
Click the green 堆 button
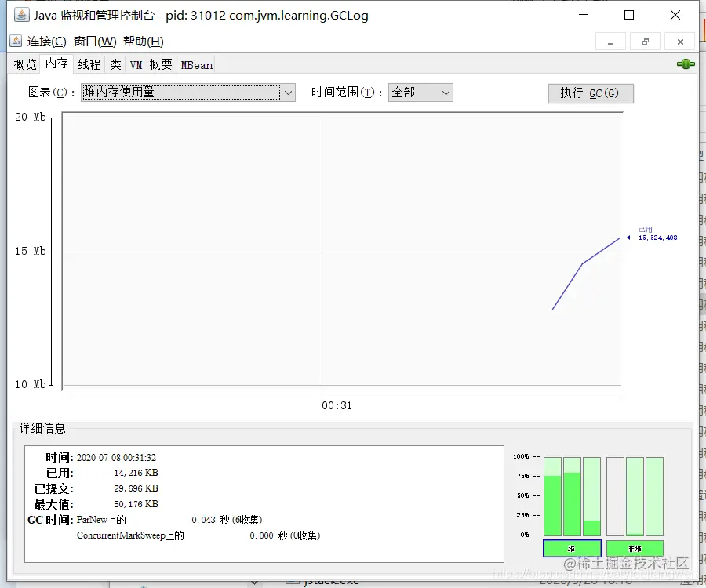[x=572, y=548]
